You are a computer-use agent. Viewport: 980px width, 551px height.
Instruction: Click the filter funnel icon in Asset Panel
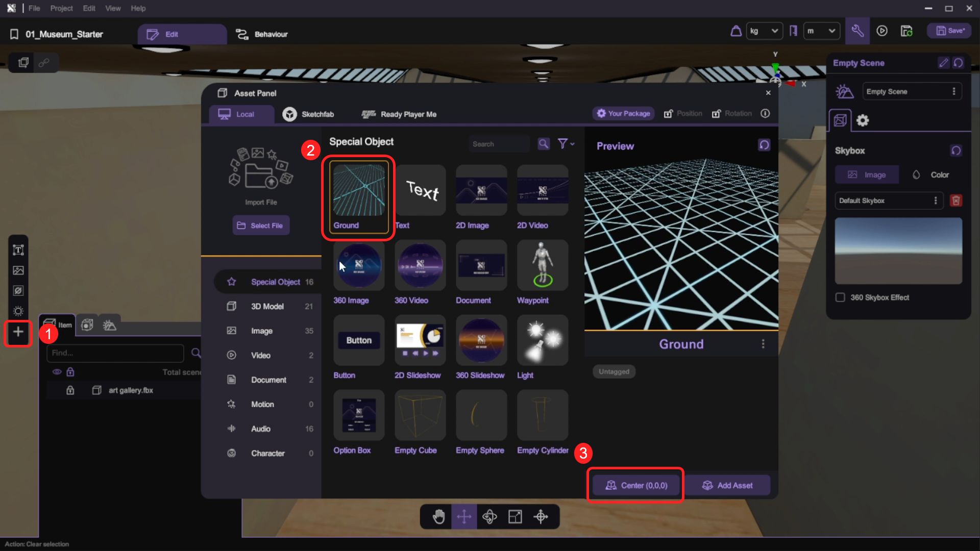point(563,144)
